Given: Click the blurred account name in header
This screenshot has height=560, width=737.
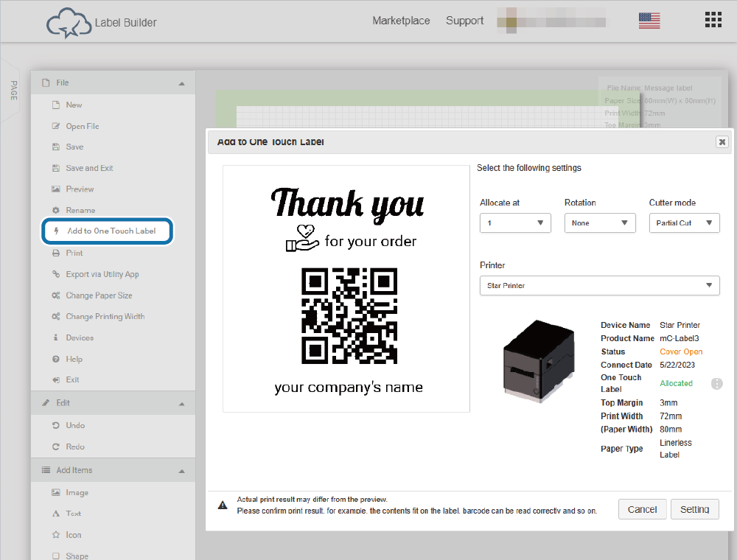Looking at the screenshot, I should pyautogui.click(x=551, y=21).
